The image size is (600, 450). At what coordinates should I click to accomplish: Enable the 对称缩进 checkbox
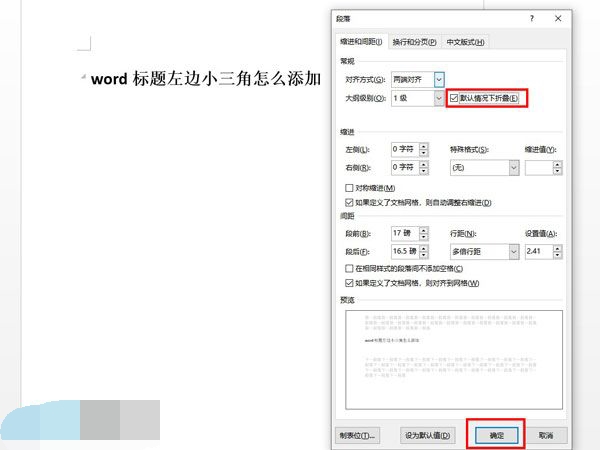coord(349,188)
